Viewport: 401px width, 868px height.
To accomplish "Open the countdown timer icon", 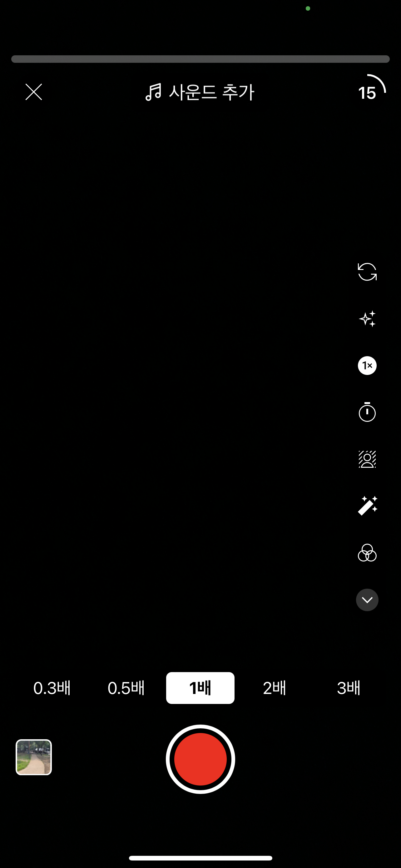I will pos(367,412).
